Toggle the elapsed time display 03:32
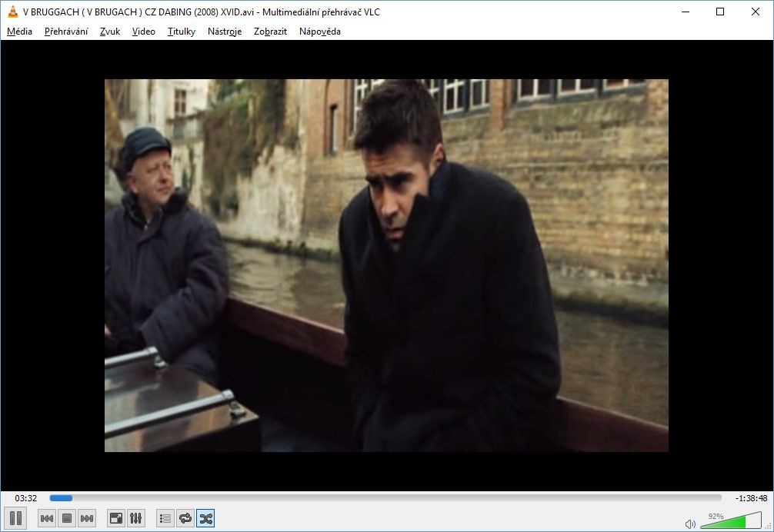Image resolution: width=774 pixels, height=532 pixels. pos(25,498)
